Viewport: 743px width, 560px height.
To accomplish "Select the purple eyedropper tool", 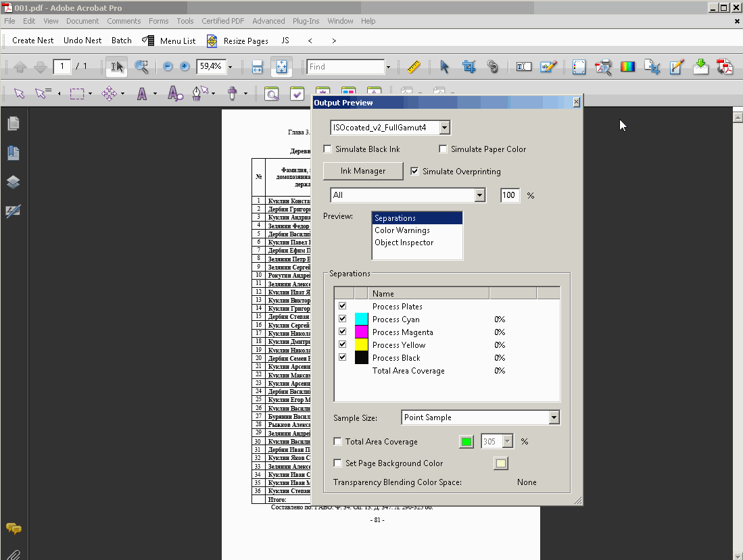I will click(x=232, y=93).
